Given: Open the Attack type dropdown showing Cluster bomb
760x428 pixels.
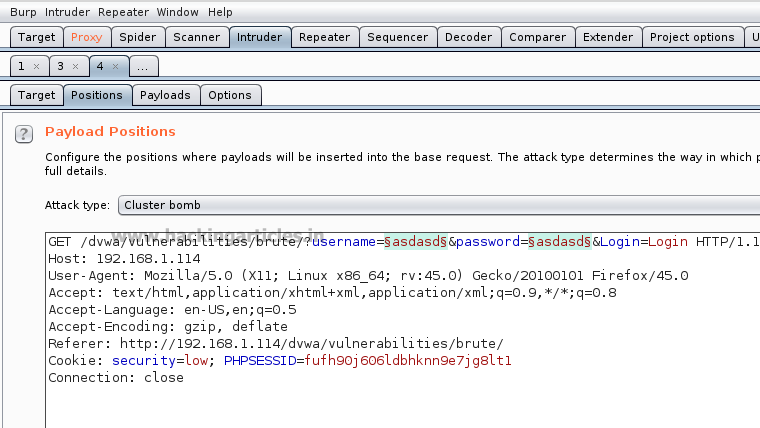Looking at the screenshot, I should (439, 205).
